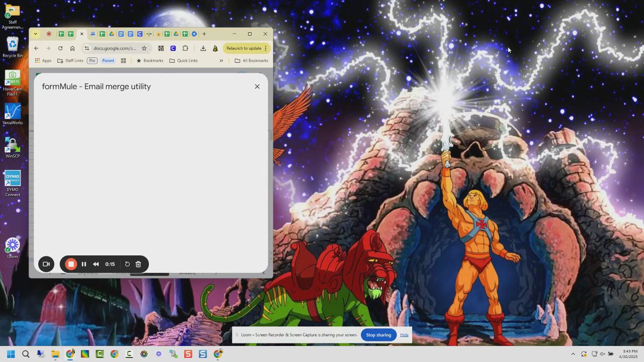Click muted volume icon in system tray
This screenshot has width=644, height=362.
pyautogui.click(x=602, y=354)
